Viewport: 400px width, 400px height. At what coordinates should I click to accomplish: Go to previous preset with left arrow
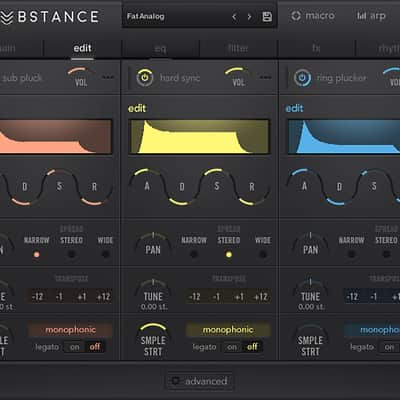pyautogui.click(x=234, y=17)
